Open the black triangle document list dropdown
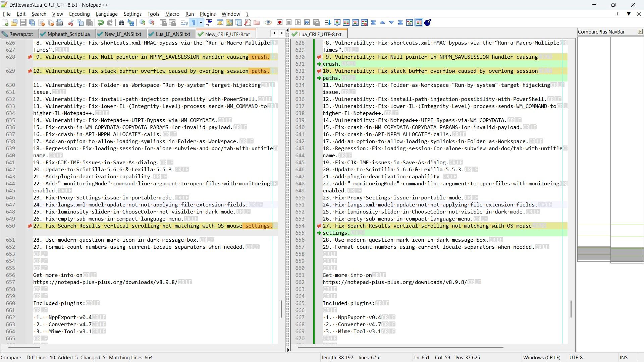Viewport: 644px width, 362px height. tap(629, 14)
